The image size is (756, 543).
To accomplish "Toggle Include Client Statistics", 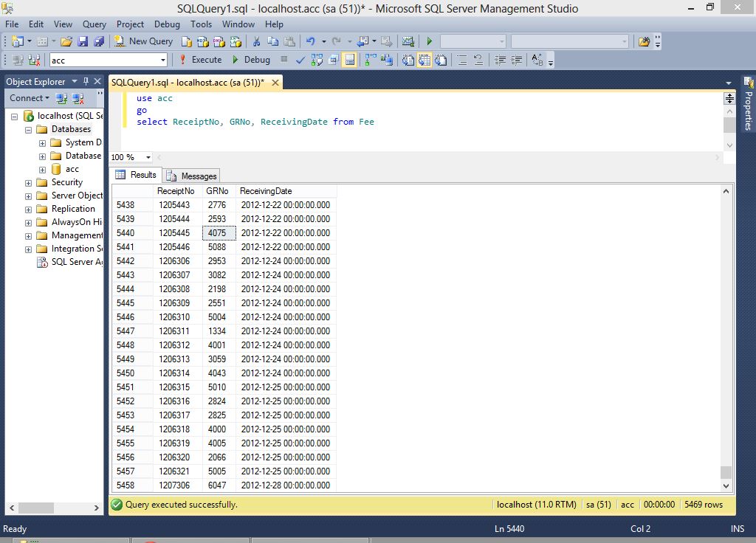I will tap(386, 60).
